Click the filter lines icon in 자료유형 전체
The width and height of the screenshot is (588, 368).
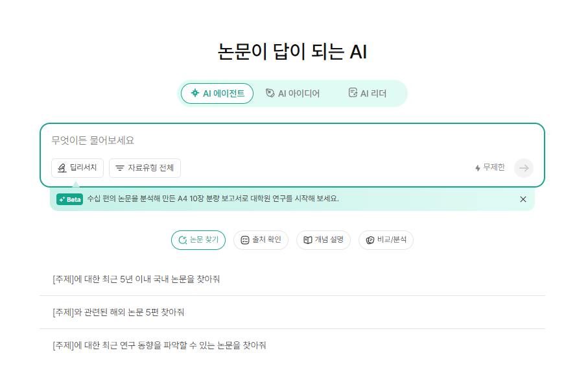click(120, 168)
